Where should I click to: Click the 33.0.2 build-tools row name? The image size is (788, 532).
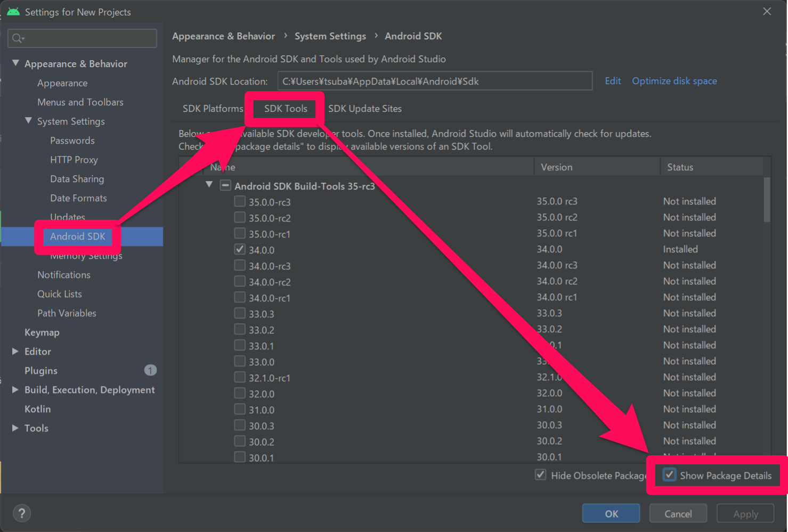pos(262,330)
